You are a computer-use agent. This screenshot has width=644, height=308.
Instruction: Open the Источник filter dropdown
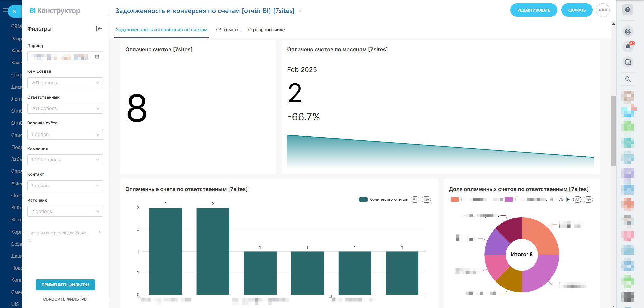pyautogui.click(x=65, y=211)
